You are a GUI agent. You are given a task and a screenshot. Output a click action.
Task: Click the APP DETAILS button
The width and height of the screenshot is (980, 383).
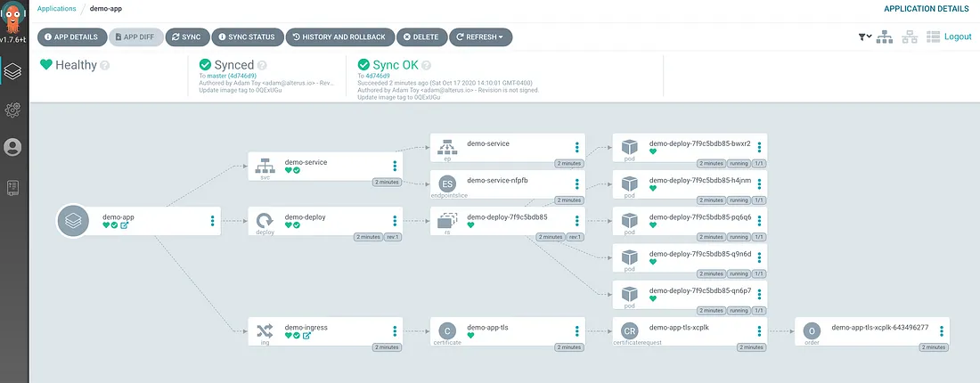pyautogui.click(x=72, y=37)
